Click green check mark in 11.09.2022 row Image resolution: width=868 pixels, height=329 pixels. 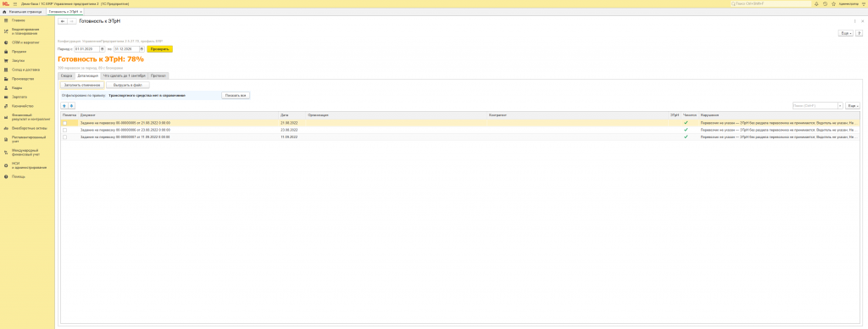click(686, 137)
